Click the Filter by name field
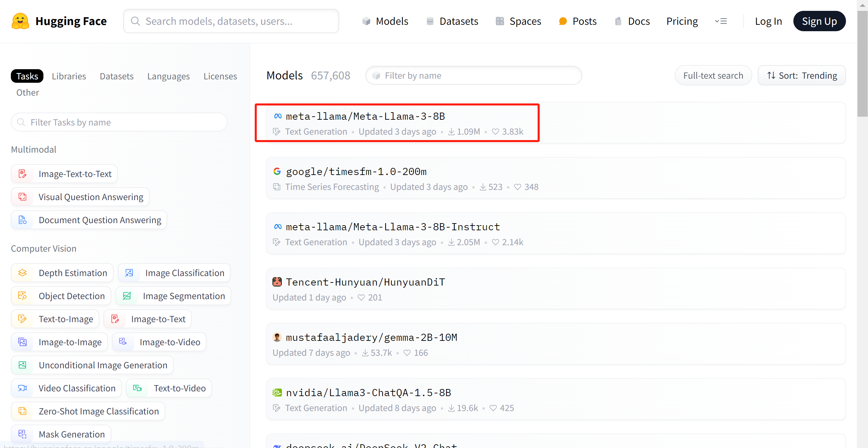Screen dimensions: 868x448 pyautogui.click(x=474, y=75)
